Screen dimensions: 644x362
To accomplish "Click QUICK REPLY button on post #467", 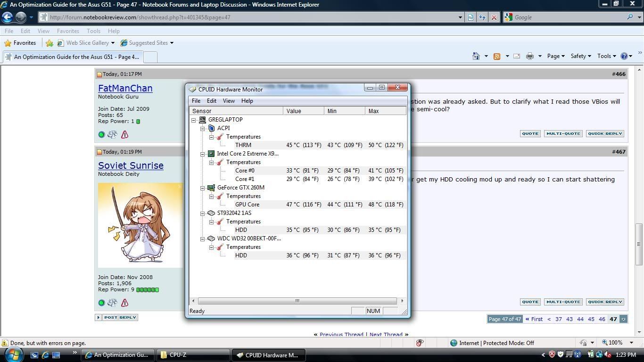I will click(x=605, y=302).
